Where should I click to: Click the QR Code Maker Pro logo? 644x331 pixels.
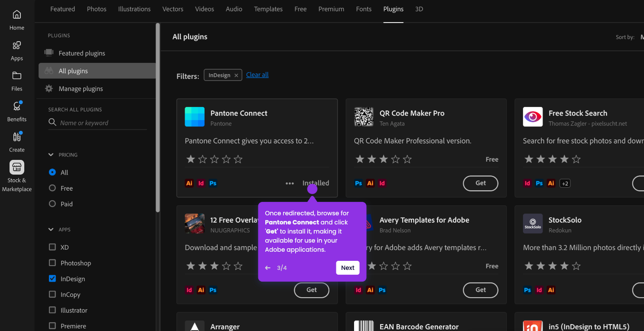point(364,117)
